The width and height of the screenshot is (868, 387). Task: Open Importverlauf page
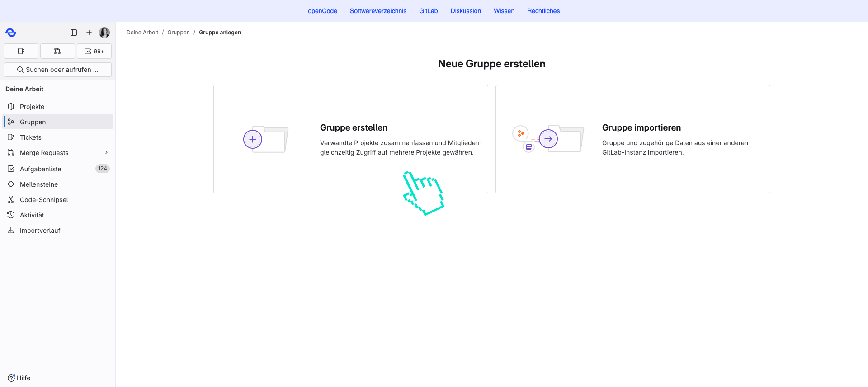(x=40, y=231)
